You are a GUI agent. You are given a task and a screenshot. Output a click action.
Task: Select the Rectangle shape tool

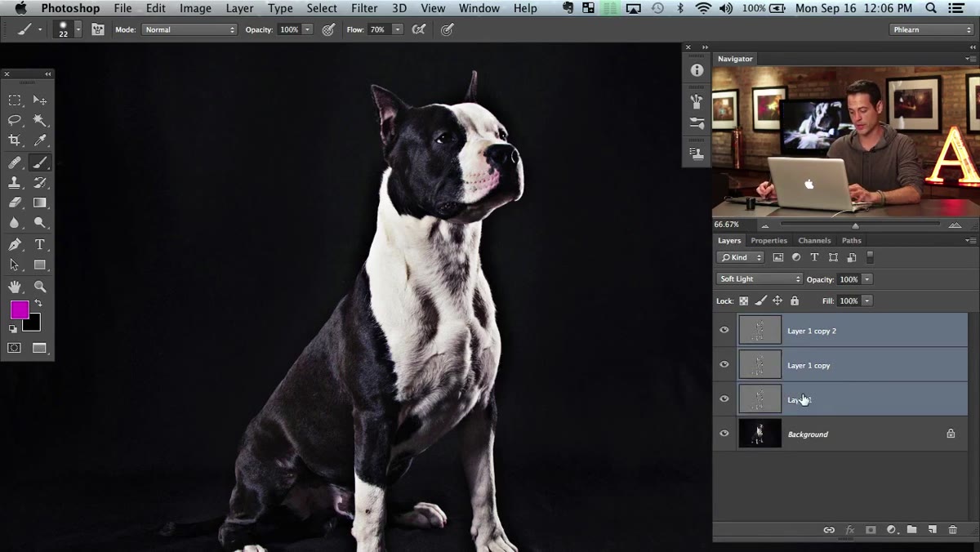click(x=39, y=265)
